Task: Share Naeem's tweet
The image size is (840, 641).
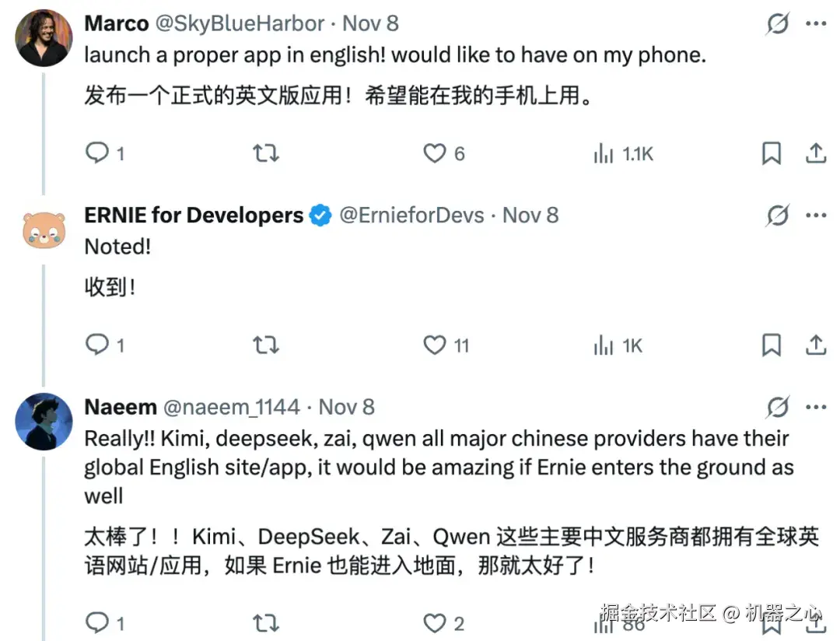Action: pyautogui.click(x=815, y=622)
